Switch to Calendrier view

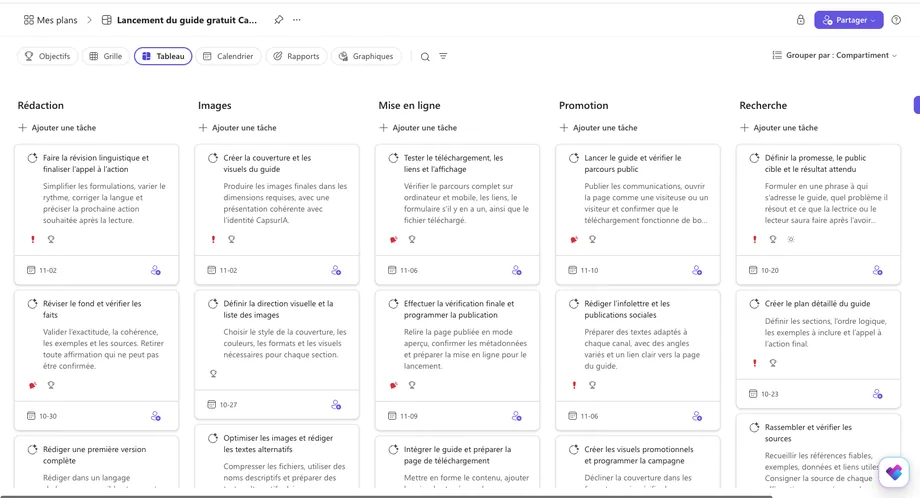click(x=228, y=56)
